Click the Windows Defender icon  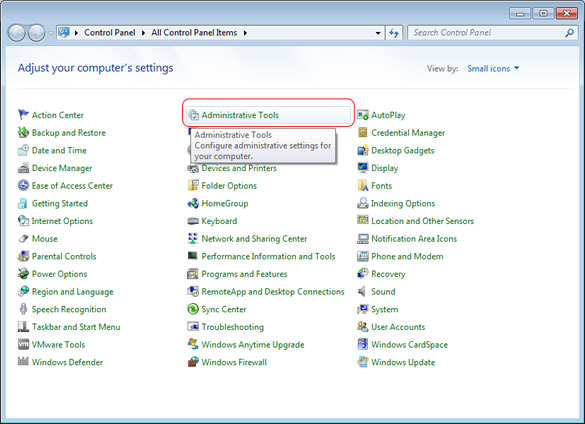coord(23,362)
